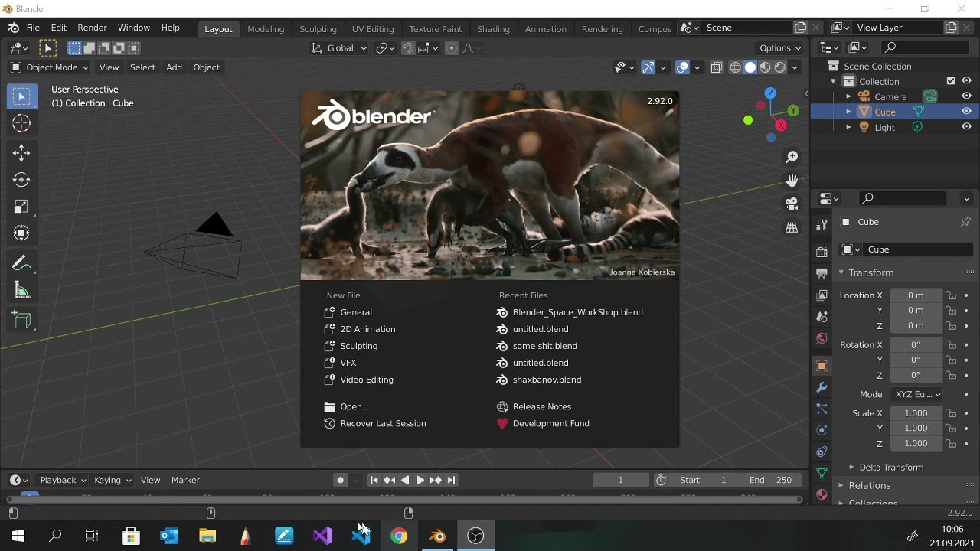This screenshot has width=980, height=551.
Task: Open the Tool properties tab
Action: coord(822,225)
